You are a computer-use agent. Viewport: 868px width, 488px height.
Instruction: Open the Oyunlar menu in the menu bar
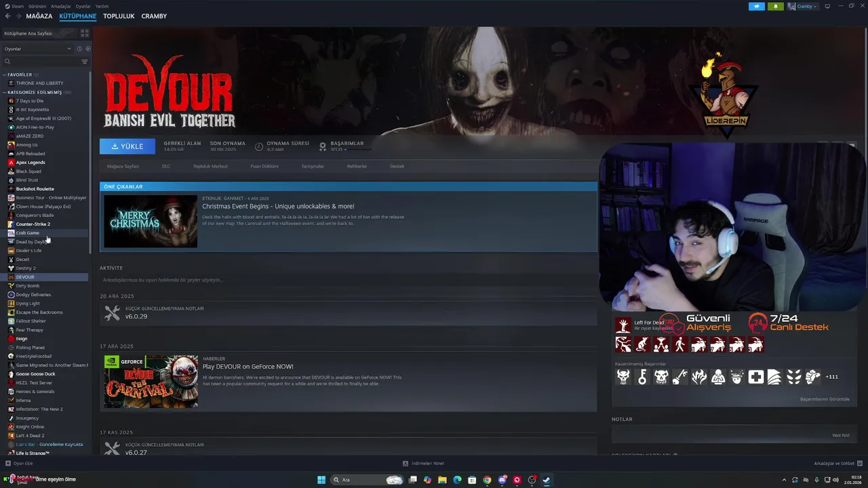tap(83, 6)
